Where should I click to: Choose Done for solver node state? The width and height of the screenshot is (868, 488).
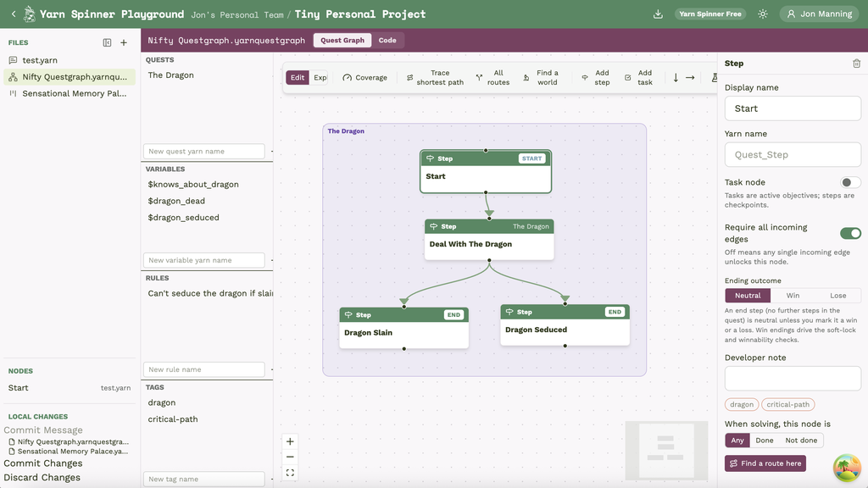(765, 441)
